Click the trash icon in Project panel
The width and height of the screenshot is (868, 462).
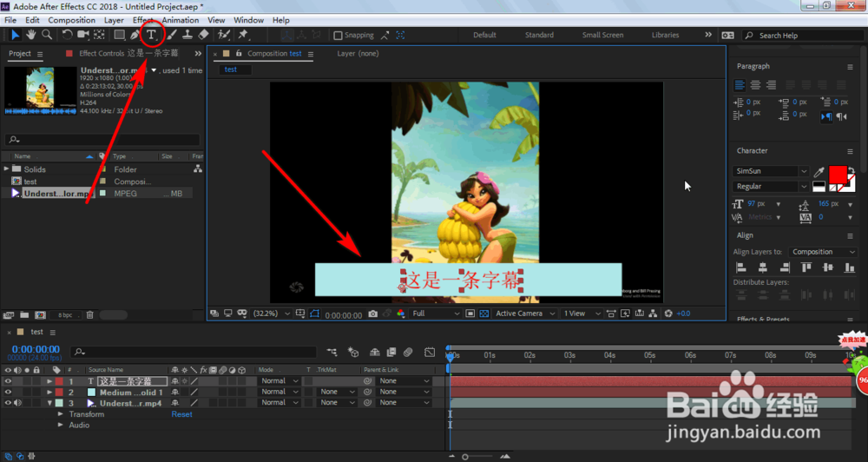(x=89, y=314)
